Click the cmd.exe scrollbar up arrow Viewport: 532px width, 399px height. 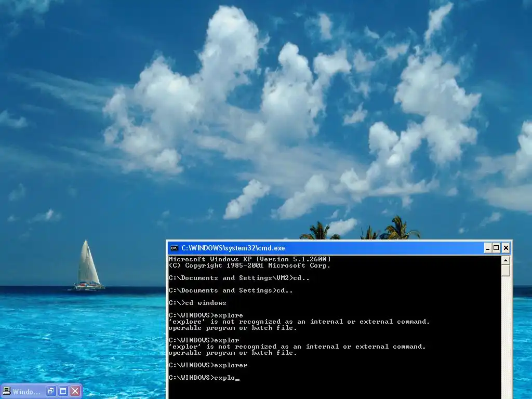pyautogui.click(x=506, y=261)
